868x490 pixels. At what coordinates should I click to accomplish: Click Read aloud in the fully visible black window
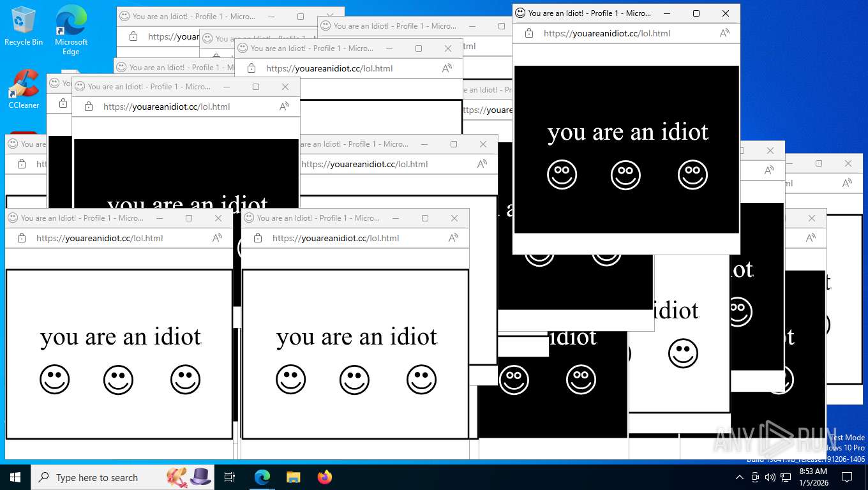pyautogui.click(x=724, y=33)
